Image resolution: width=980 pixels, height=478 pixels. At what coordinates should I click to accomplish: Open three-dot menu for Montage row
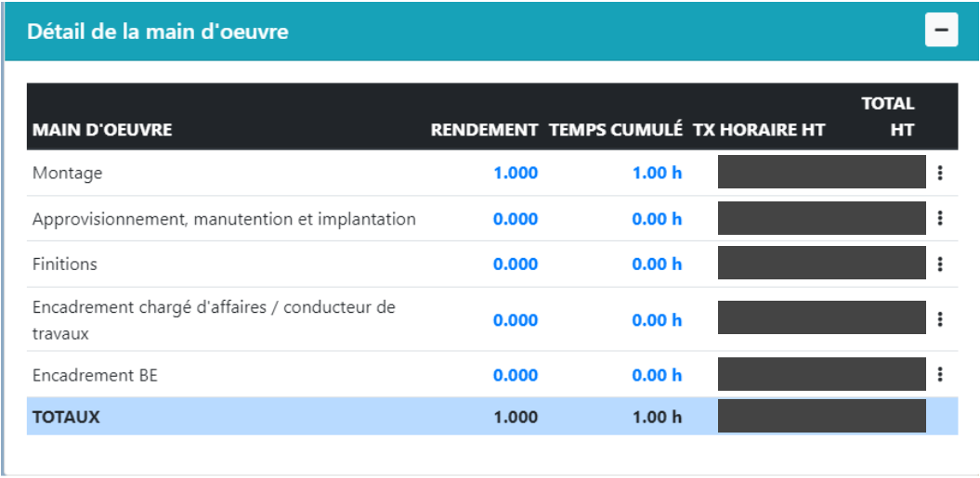(940, 173)
